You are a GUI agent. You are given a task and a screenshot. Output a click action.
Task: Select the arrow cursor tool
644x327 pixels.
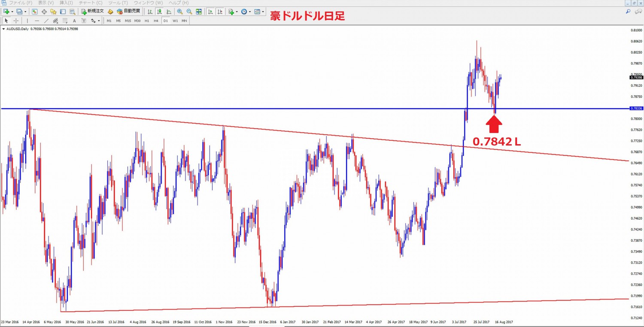pos(6,21)
